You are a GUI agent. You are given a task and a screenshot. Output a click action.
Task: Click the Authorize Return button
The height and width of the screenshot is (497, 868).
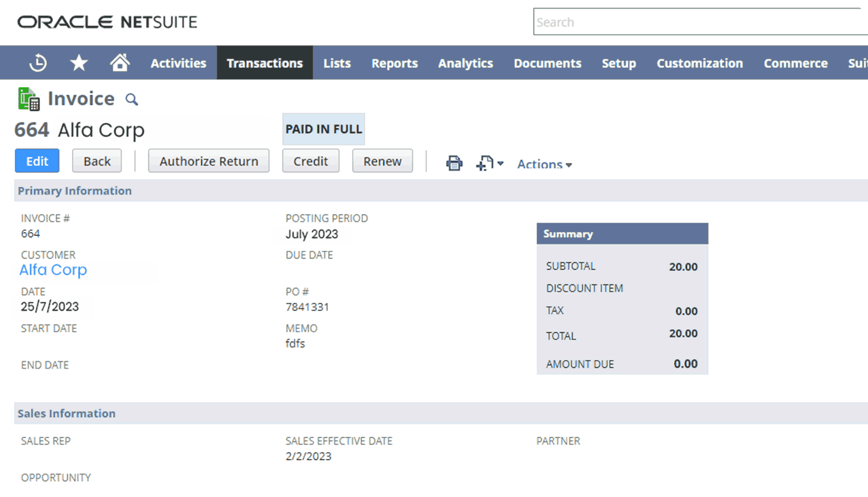(208, 161)
